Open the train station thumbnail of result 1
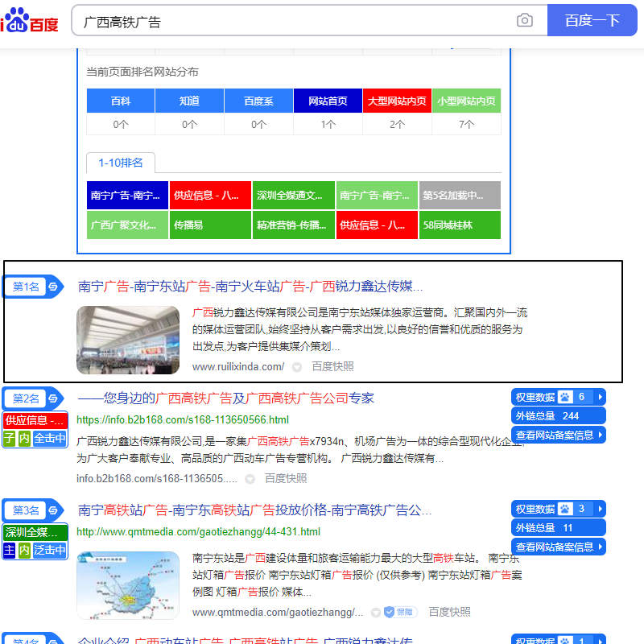This screenshot has width=644, height=644. [x=128, y=340]
